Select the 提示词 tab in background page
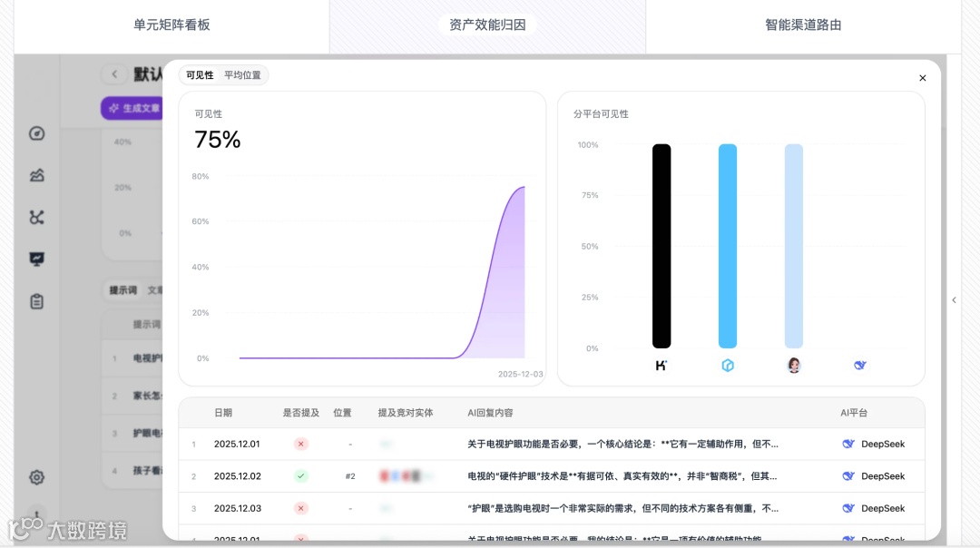The image size is (980, 548). coord(123,290)
